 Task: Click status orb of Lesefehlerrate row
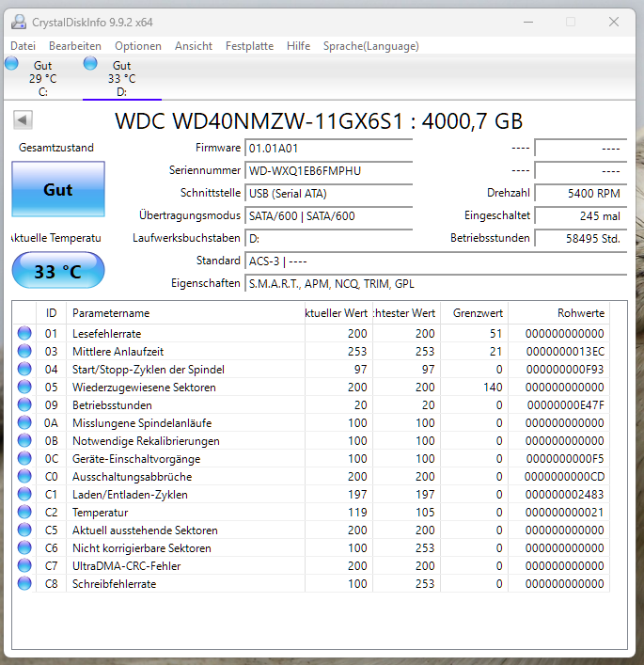click(24, 333)
